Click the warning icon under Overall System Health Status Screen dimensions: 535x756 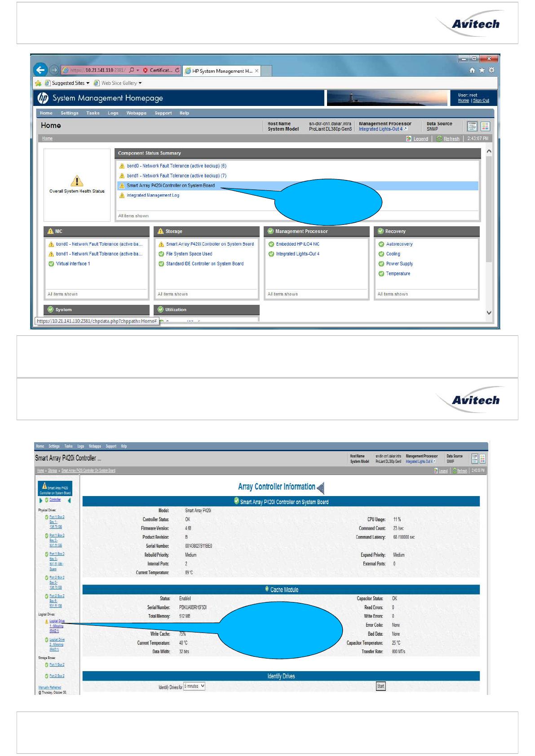[77, 181]
